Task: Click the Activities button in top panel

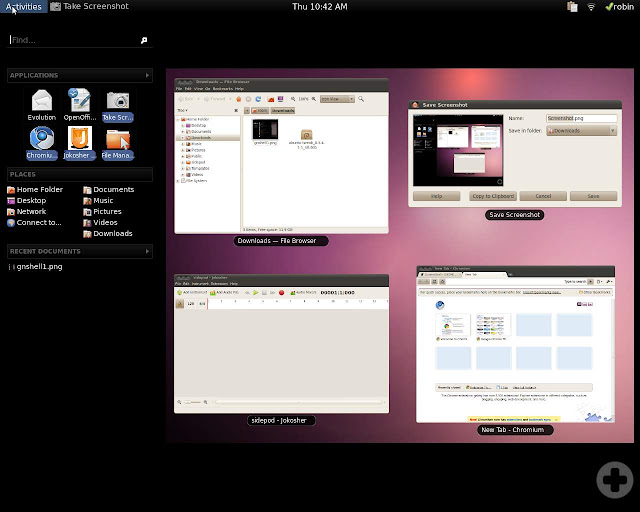Action: click(x=24, y=7)
